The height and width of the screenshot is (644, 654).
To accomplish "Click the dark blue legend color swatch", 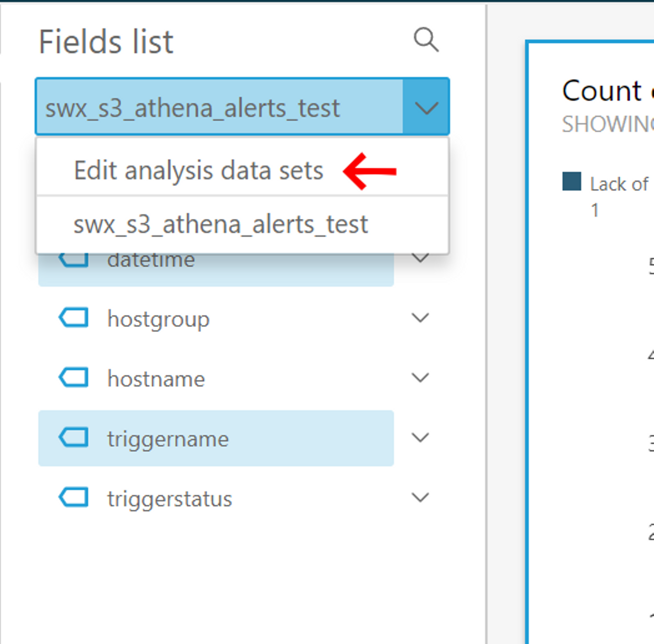I will 571,181.
